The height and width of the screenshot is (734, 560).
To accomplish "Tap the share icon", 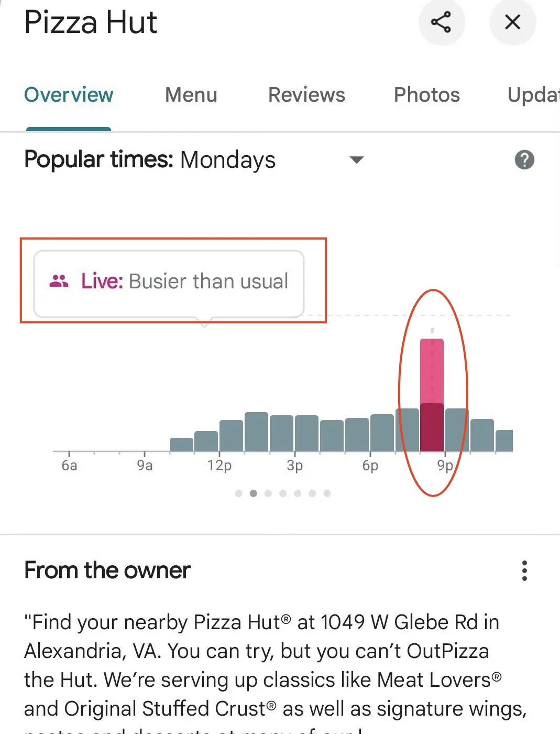I will tap(441, 22).
